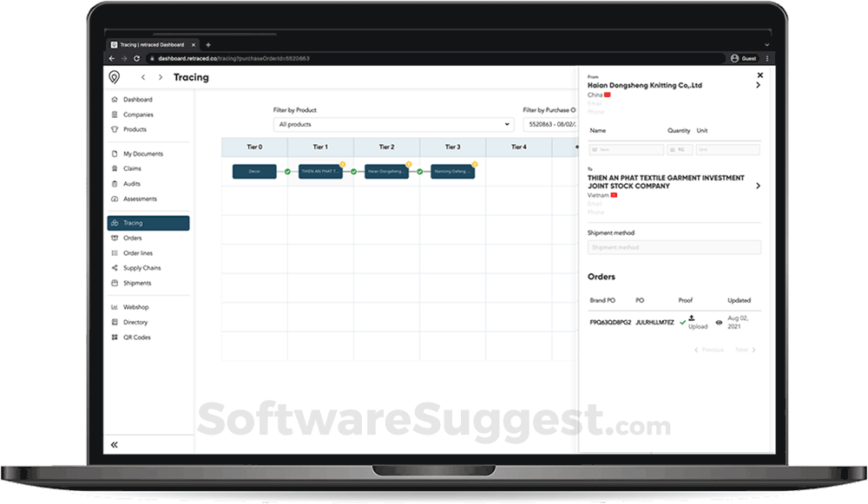
Task: Click the Shipment method input field
Action: pos(674,247)
